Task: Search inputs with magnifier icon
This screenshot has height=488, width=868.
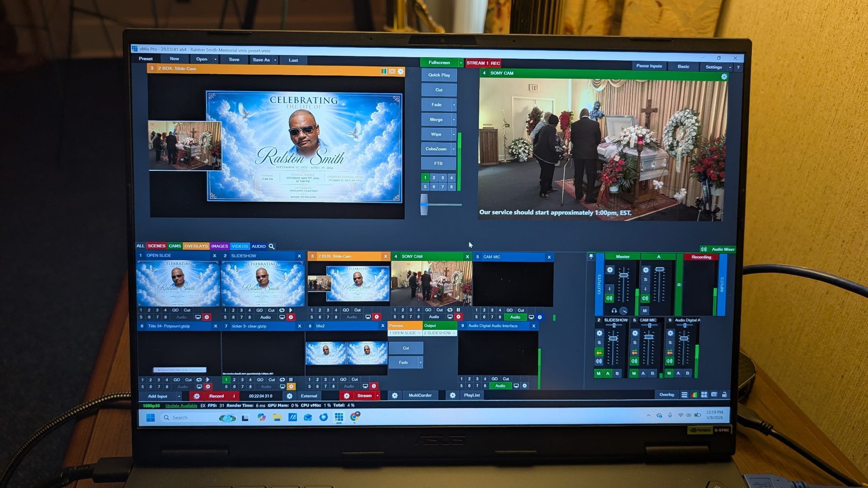Action: coord(272,246)
